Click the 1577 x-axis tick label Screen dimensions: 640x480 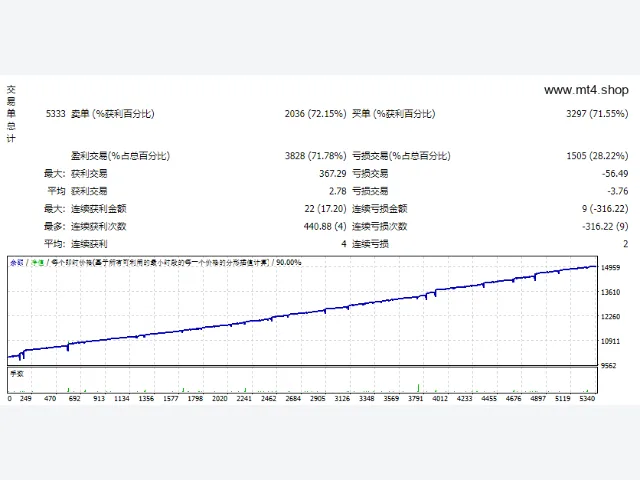(x=171, y=398)
